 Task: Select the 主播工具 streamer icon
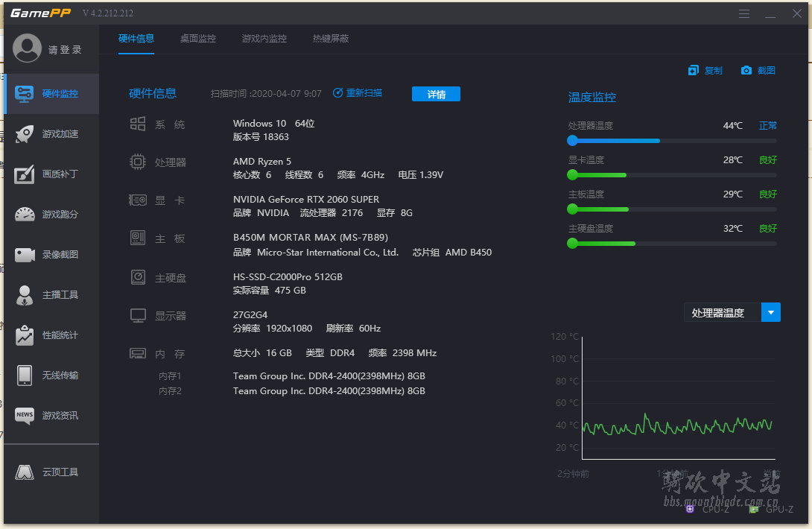click(x=25, y=295)
